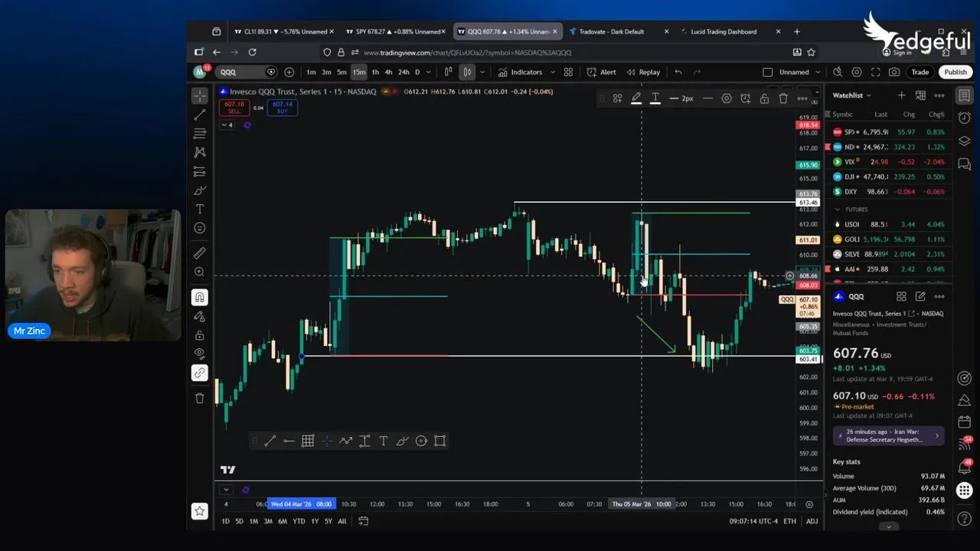Click the trash icon to remove drawings
This screenshot has height=551, width=980.
(199, 398)
